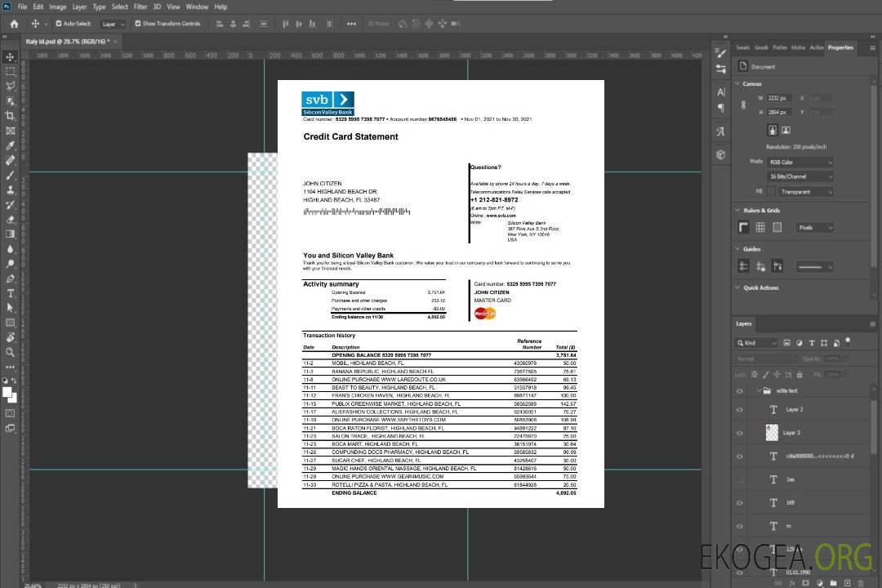This screenshot has height=588, width=882.
Task: Open the Pixels ruler units dropdown
Action: coord(814,227)
